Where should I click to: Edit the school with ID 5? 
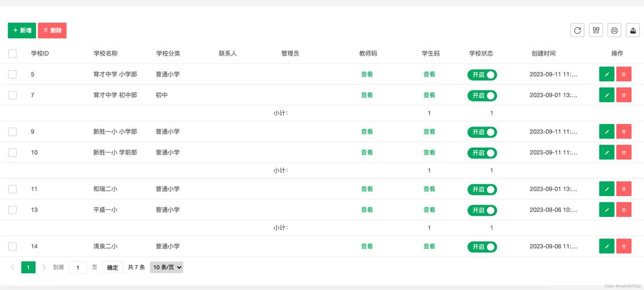click(606, 74)
